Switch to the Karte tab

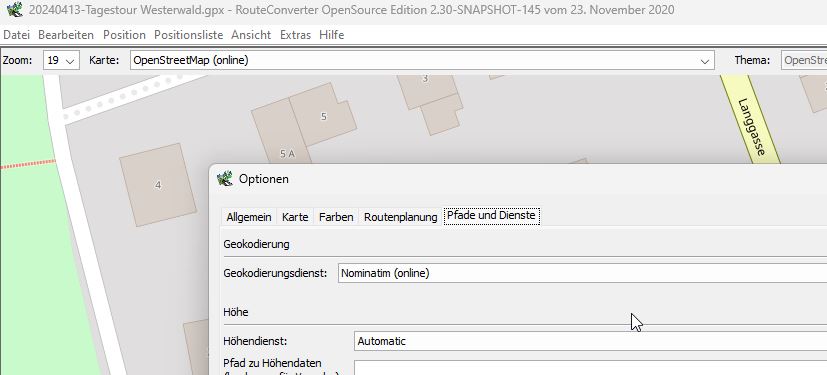click(x=295, y=217)
